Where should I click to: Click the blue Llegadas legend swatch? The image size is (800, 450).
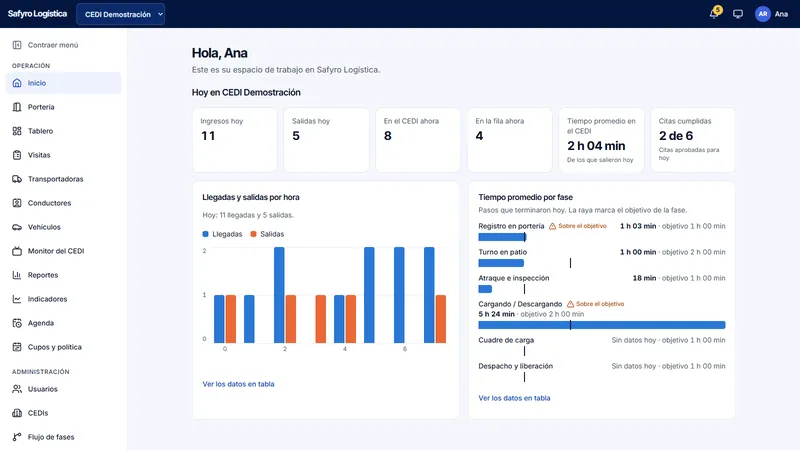(x=206, y=234)
